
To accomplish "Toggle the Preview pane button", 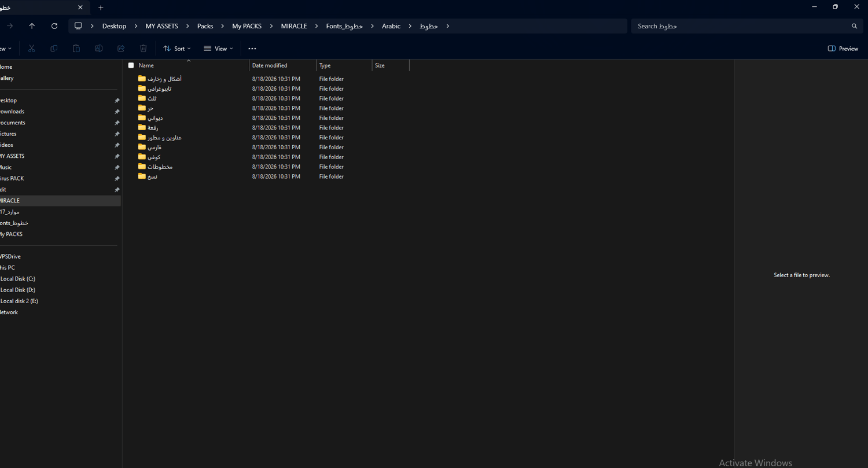I will pos(843,49).
